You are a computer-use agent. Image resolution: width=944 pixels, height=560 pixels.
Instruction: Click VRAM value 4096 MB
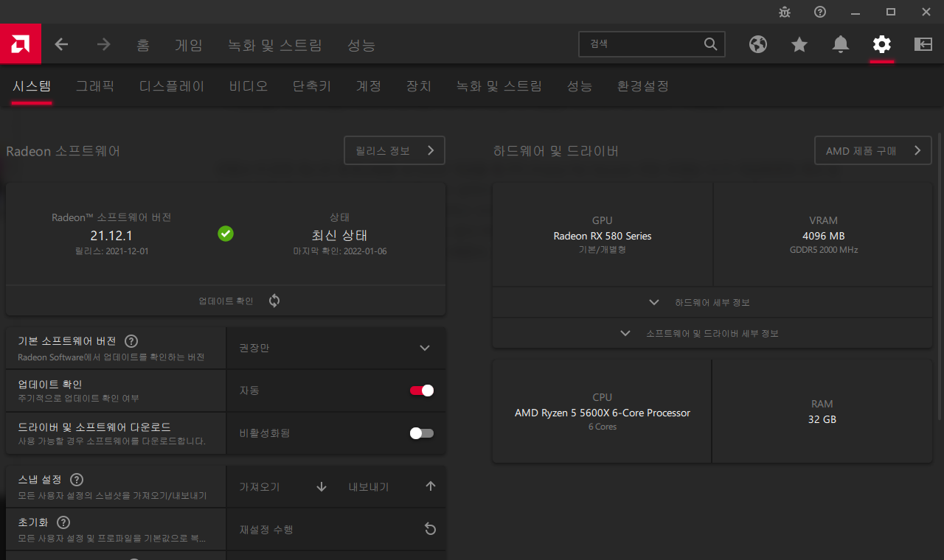[x=823, y=236]
